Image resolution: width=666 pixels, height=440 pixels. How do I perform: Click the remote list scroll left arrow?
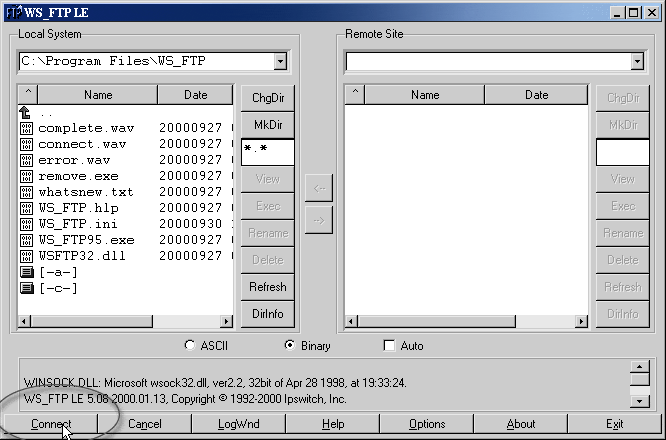tap(351, 322)
